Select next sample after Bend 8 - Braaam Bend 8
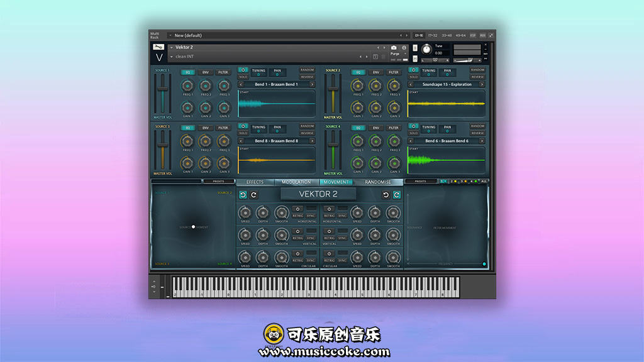The image size is (644, 362). (312, 141)
